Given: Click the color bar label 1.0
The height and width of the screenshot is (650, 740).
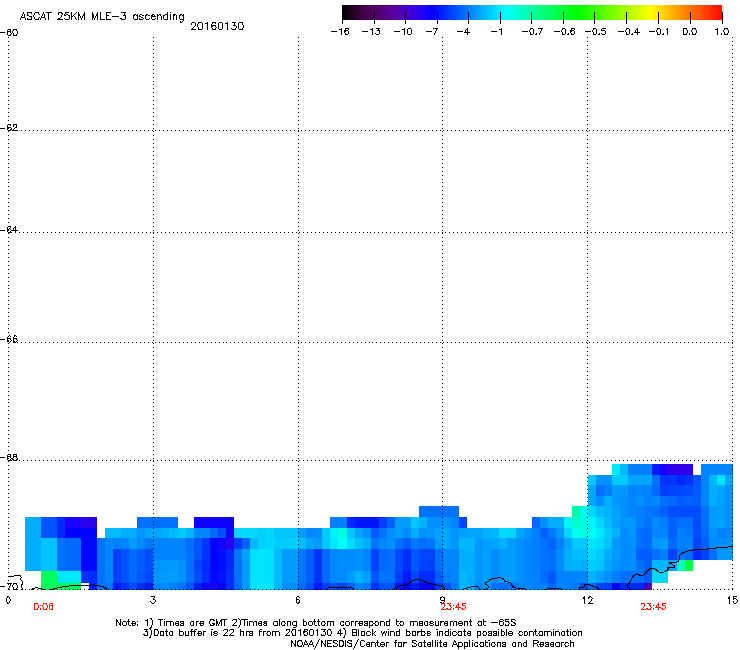Looking at the screenshot, I should point(722,32).
